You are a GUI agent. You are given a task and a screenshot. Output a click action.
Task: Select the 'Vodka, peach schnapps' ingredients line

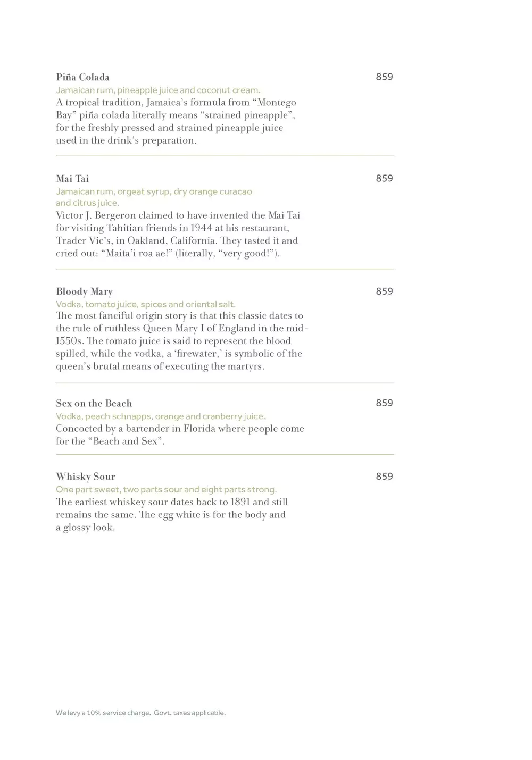(161, 416)
